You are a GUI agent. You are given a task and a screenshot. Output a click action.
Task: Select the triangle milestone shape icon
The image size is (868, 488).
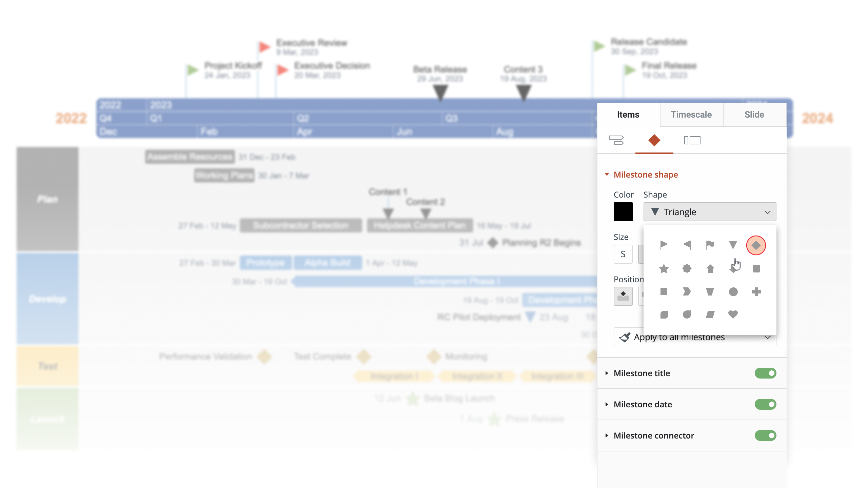(x=732, y=245)
